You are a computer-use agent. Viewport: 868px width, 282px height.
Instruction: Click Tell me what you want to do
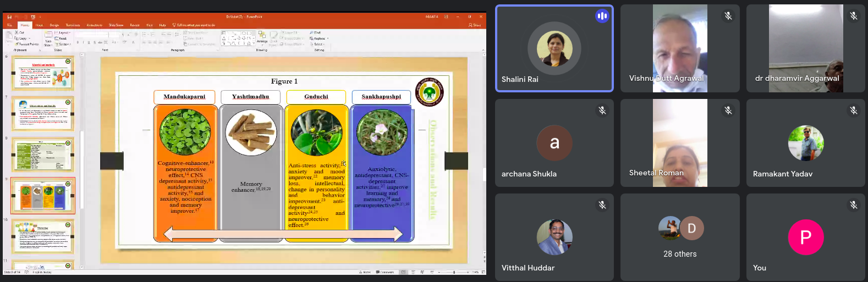[x=194, y=25]
